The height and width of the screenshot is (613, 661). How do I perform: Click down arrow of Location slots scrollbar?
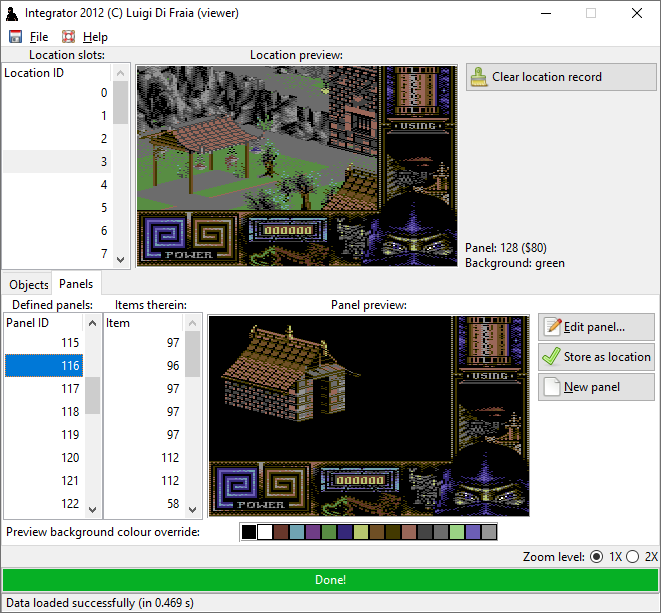click(x=121, y=260)
